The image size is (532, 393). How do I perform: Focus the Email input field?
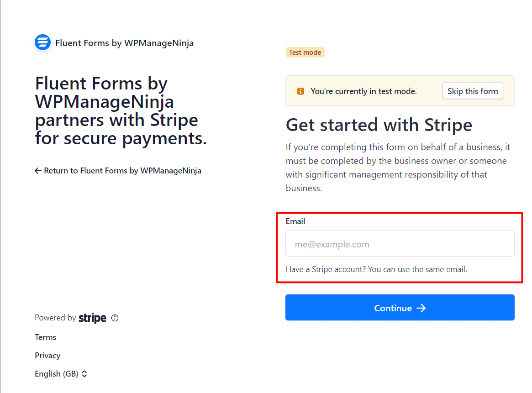tap(400, 244)
